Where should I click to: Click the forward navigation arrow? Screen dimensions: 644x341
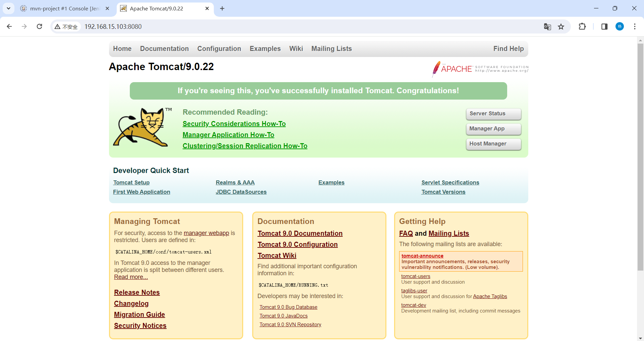(24, 26)
